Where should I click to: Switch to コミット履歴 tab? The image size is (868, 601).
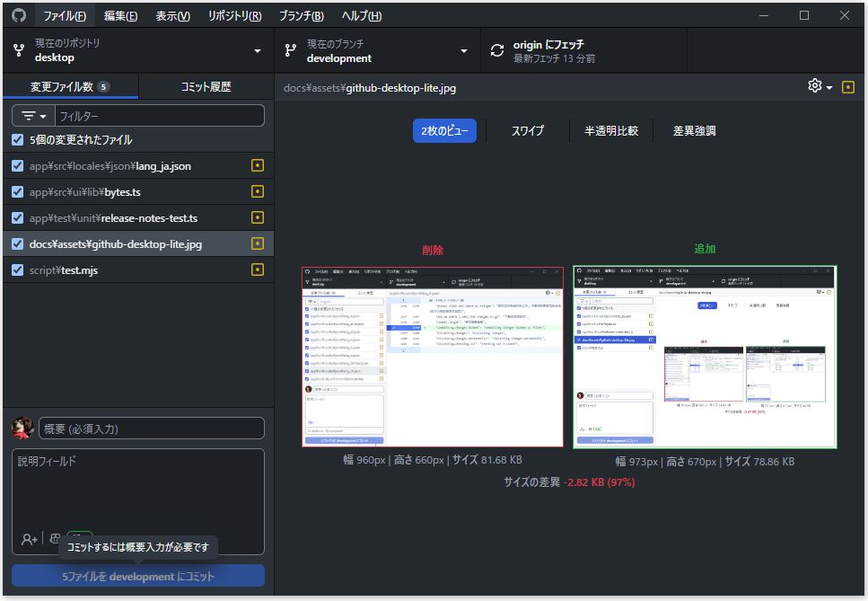206,86
